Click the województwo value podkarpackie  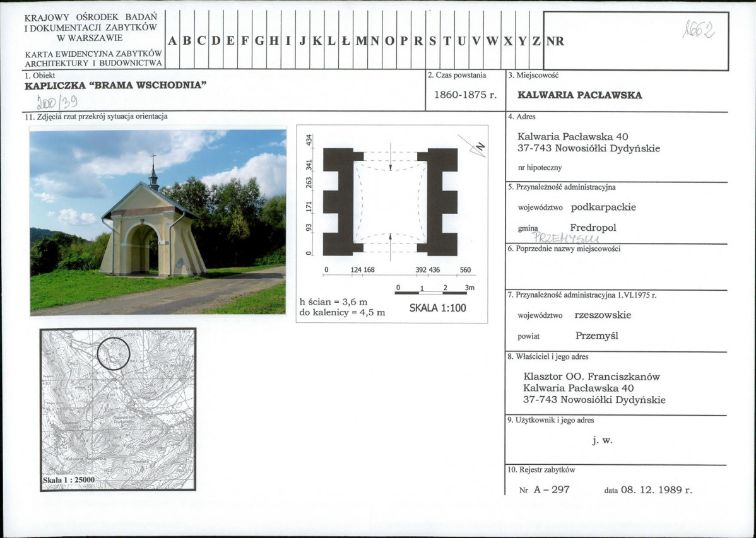pos(603,207)
